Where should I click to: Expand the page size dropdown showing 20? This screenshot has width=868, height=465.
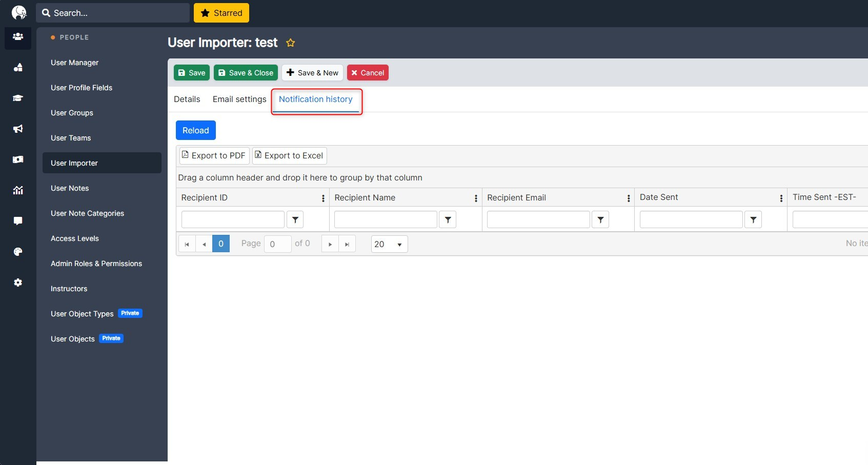click(390, 244)
